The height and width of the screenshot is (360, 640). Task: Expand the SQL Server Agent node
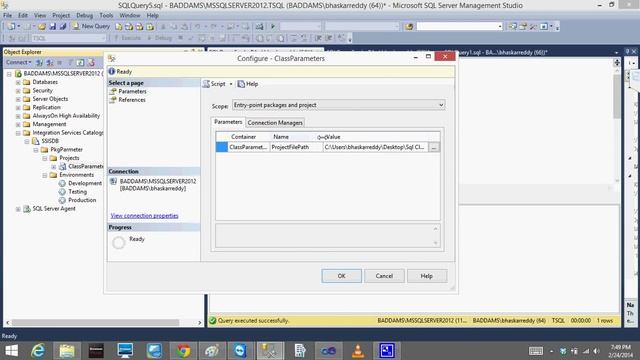click(18, 209)
